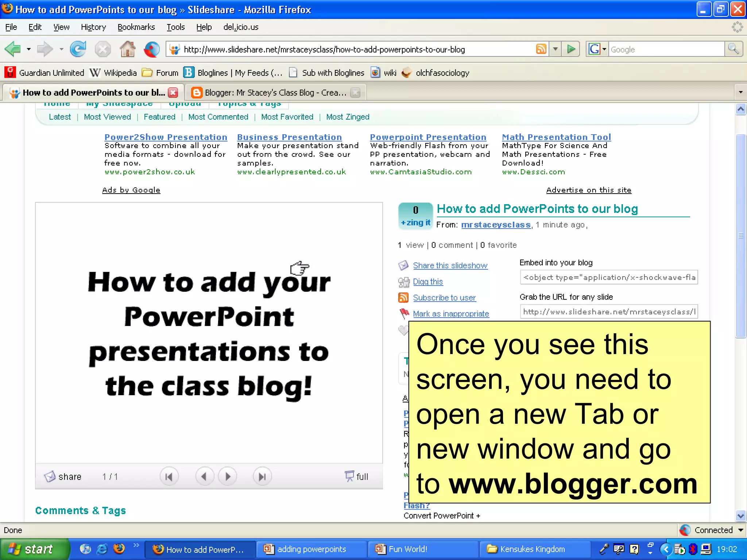
Task: Open the search engine selector dropdown
Action: pos(604,49)
